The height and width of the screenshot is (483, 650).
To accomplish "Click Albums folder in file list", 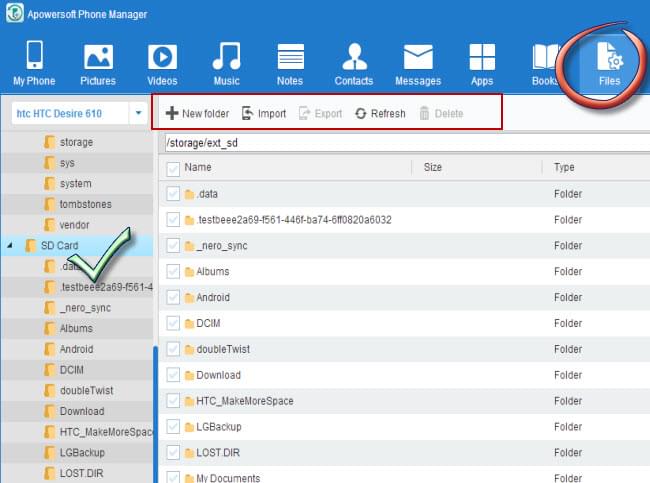I will tap(213, 272).
